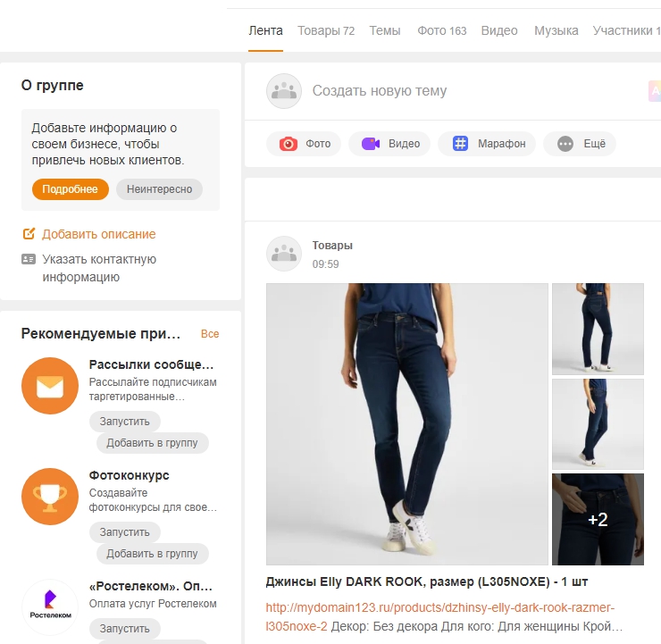Open the mydomain123.ru product link
The height and width of the screenshot is (644, 661).
440,608
